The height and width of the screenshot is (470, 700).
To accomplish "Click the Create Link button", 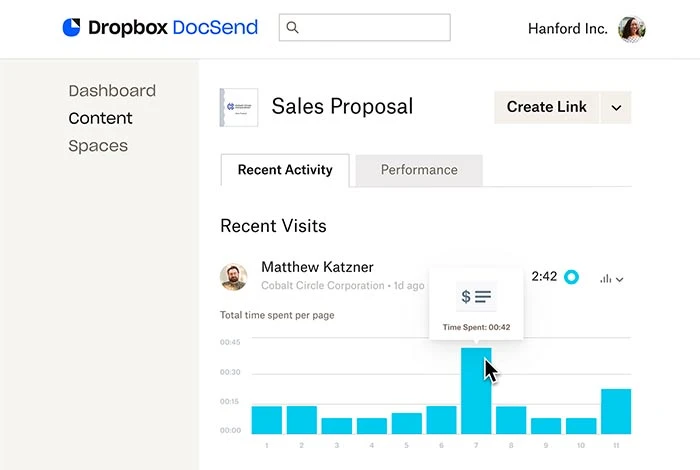I will click(546, 108).
